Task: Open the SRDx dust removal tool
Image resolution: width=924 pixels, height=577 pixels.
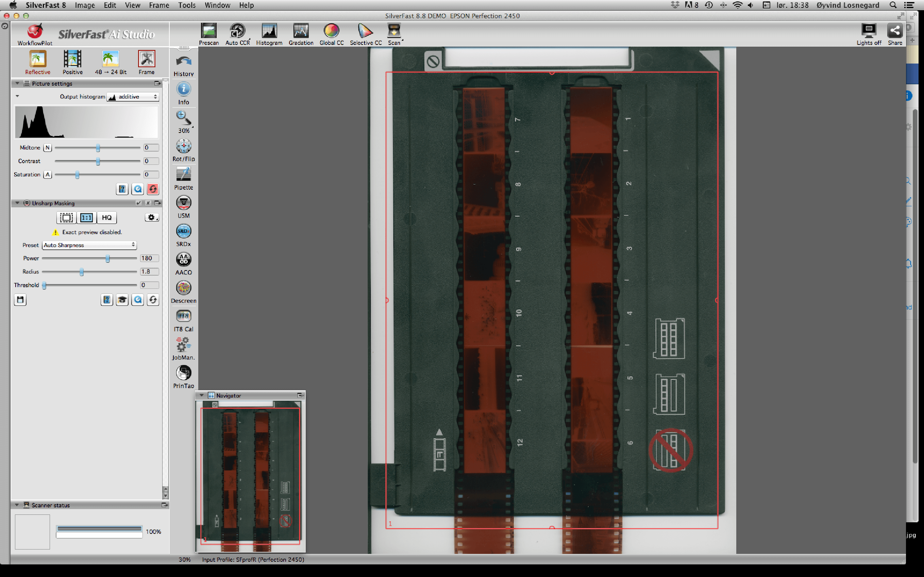Action: pos(184,235)
